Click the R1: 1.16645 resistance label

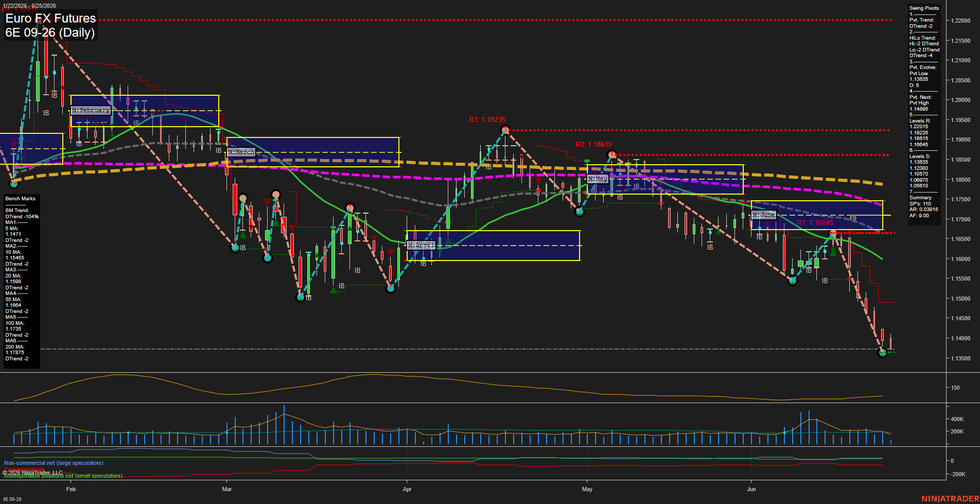815,222
